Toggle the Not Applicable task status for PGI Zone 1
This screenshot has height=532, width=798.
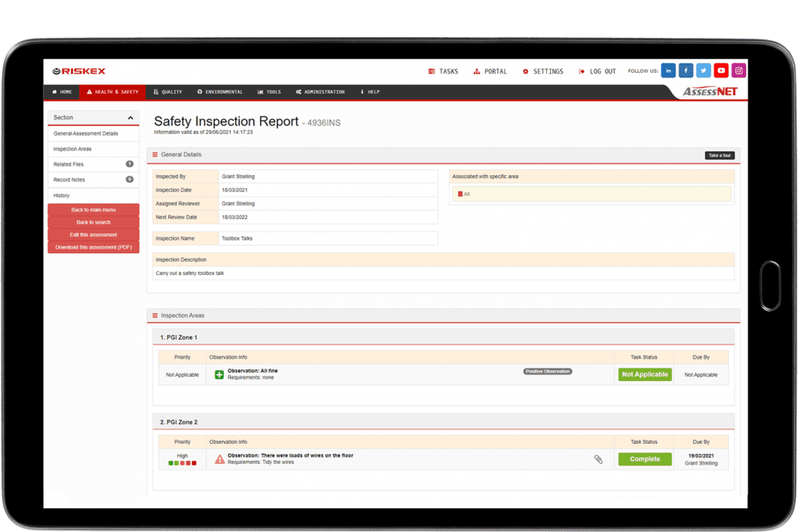point(644,374)
